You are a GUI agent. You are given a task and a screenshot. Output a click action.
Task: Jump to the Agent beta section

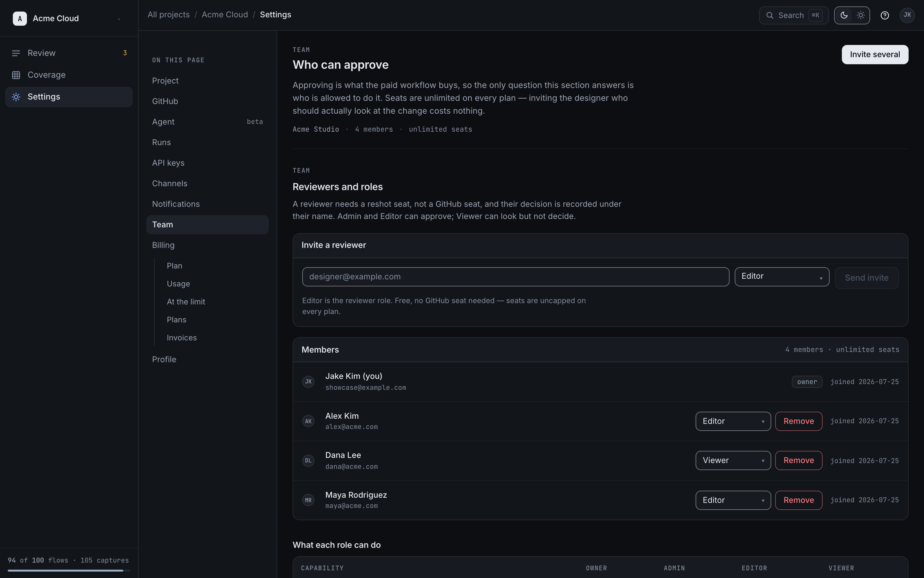[207, 122]
